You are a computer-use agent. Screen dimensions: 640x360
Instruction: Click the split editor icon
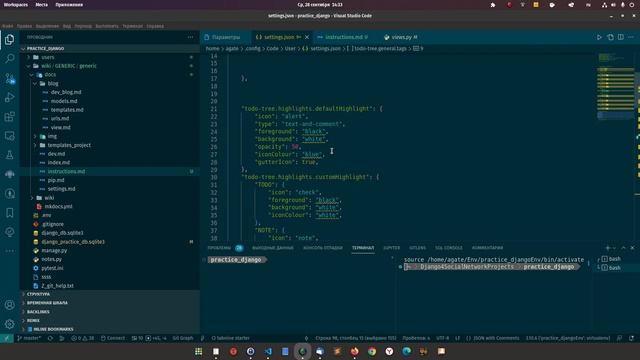tap(620, 37)
